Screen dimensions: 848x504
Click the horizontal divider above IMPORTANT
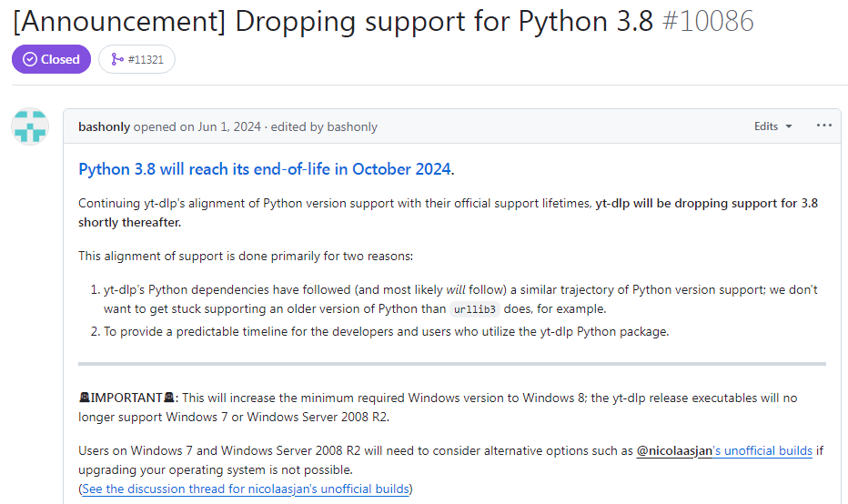pyautogui.click(x=452, y=364)
